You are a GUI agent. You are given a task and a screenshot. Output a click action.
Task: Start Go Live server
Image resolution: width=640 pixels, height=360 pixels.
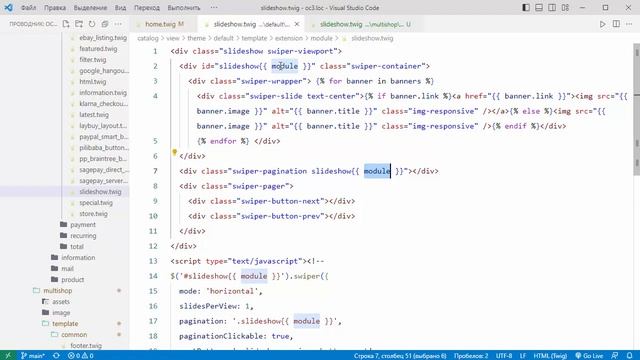click(x=589, y=356)
